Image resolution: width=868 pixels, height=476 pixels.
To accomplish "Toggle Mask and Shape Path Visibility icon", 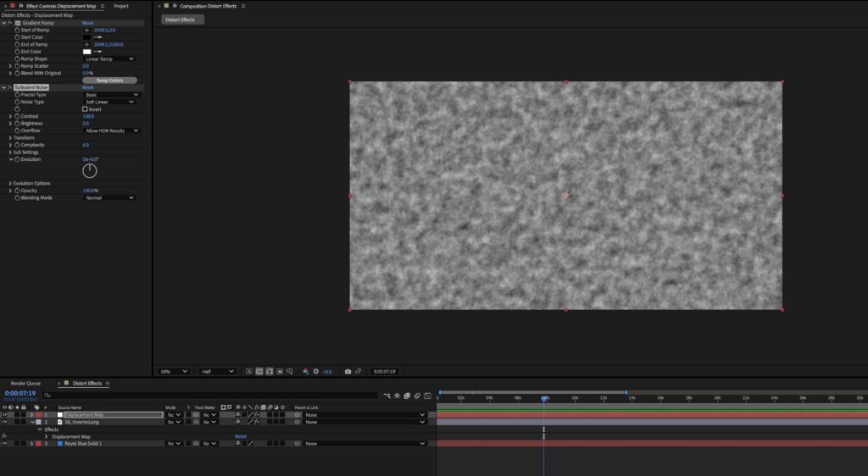I will (x=270, y=372).
